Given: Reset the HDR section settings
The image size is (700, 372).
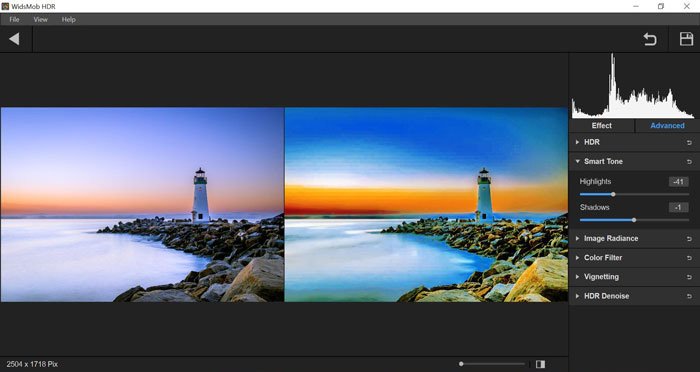Looking at the screenshot, I should (x=689, y=142).
